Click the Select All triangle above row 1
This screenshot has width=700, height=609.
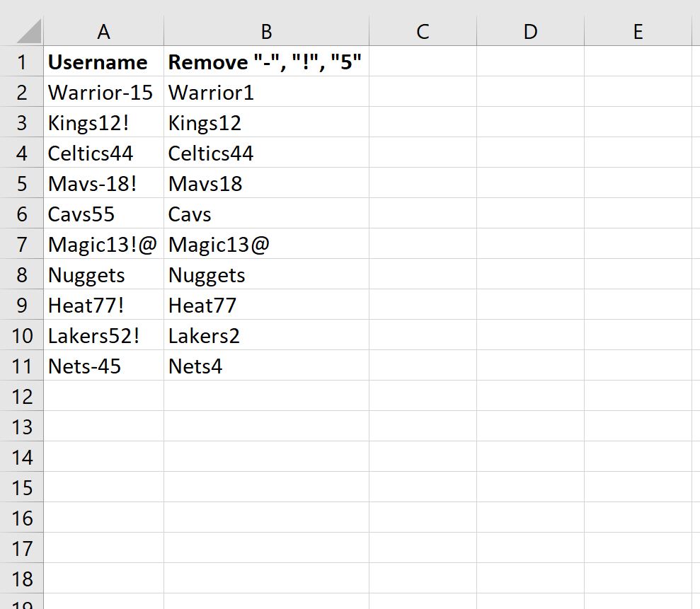point(23,31)
